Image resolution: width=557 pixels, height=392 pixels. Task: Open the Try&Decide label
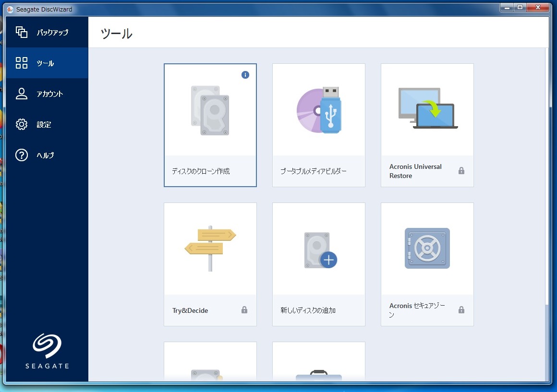pos(190,310)
